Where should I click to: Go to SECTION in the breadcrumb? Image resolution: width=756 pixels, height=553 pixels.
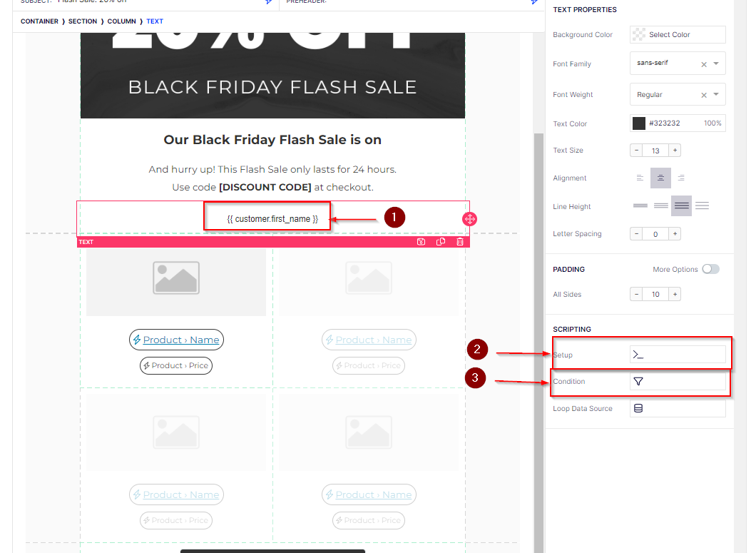click(83, 21)
